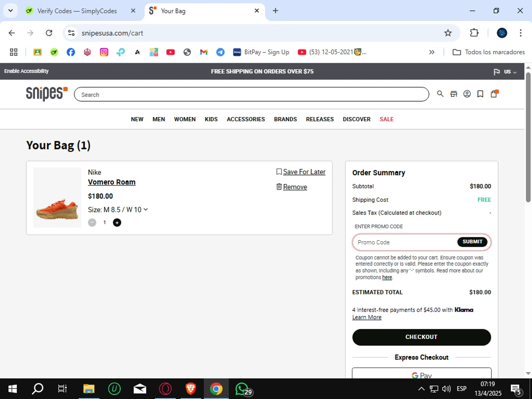532x399 pixels.
Task: Open the BitPay – Sign Up bookmark
Action: [x=261, y=52]
